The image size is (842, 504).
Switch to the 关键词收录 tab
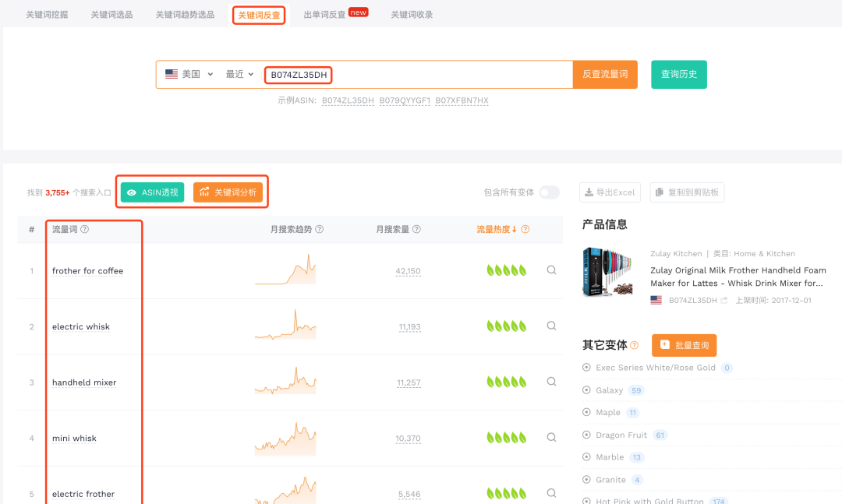[411, 13]
